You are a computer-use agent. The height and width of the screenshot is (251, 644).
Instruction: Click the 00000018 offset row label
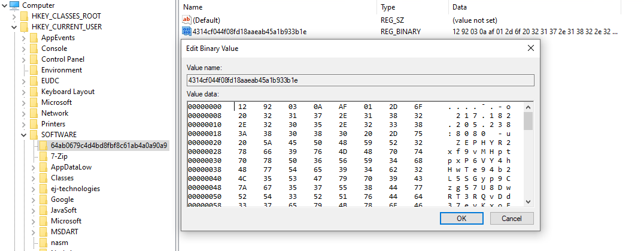coord(205,134)
